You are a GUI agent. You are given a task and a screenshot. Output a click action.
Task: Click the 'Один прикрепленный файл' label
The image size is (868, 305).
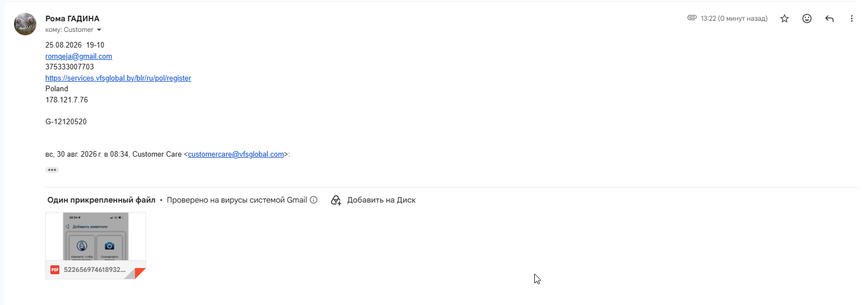click(x=101, y=200)
